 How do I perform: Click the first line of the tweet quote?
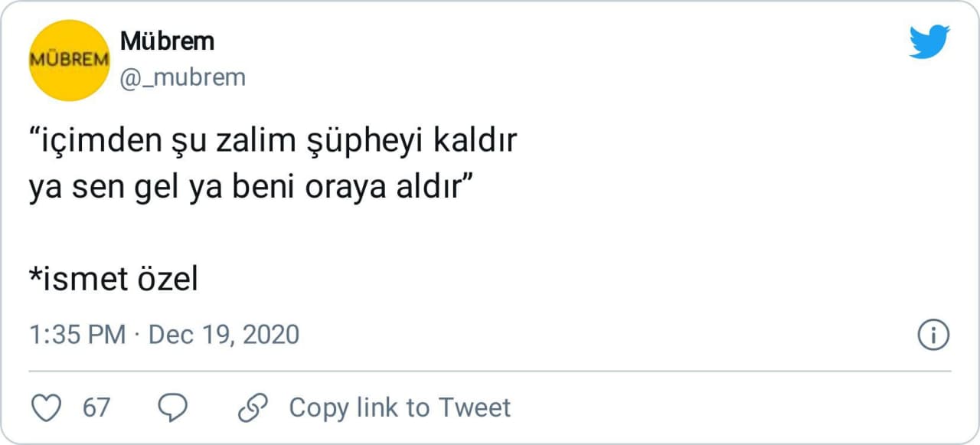pos(273,143)
